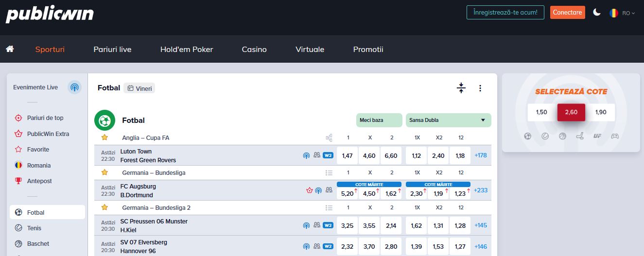644x256 pixels.
Task: Expand the Sansa Dubla market dropdown
Action: pyautogui.click(x=449, y=120)
